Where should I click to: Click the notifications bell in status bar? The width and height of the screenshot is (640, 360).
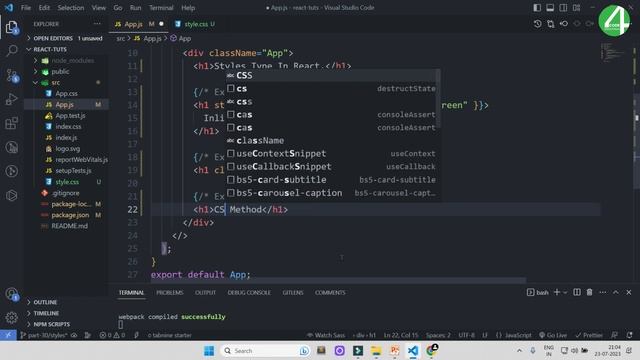click(629, 335)
